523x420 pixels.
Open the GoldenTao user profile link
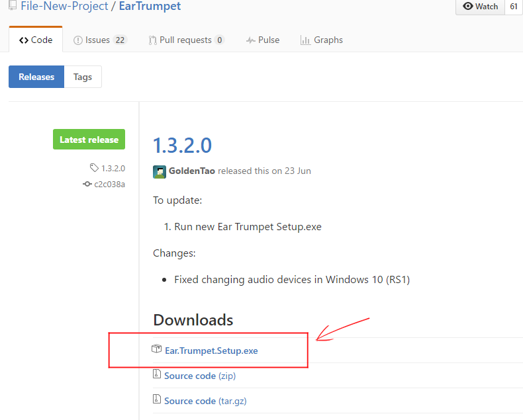tap(192, 171)
